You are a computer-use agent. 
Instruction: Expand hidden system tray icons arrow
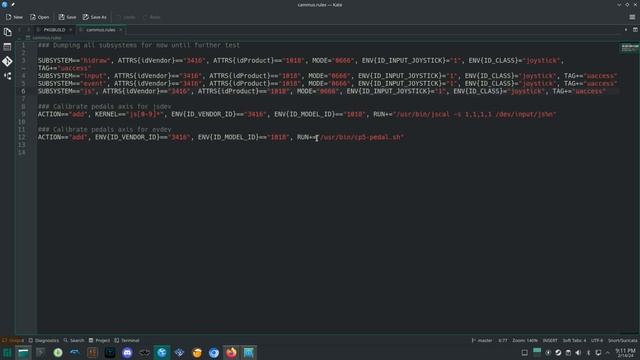(x=608, y=353)
